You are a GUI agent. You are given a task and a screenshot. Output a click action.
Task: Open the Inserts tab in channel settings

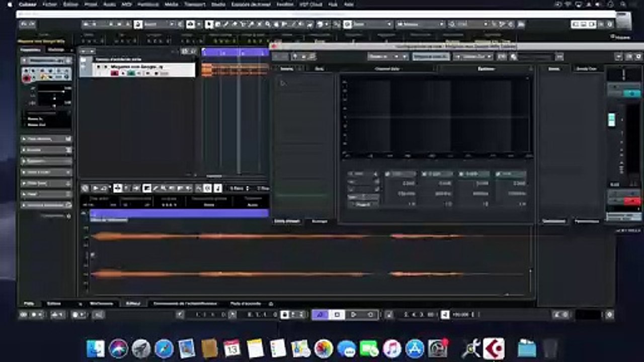point(287,69)
